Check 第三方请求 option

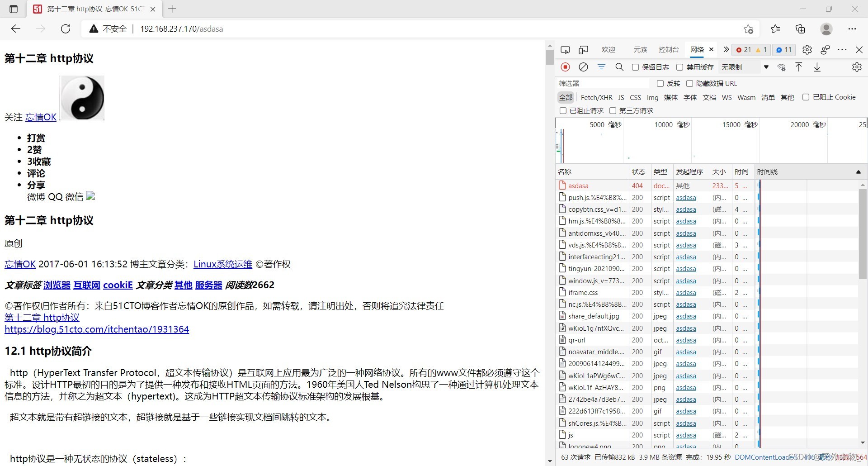pyautogui.click(x=613, y=111)
